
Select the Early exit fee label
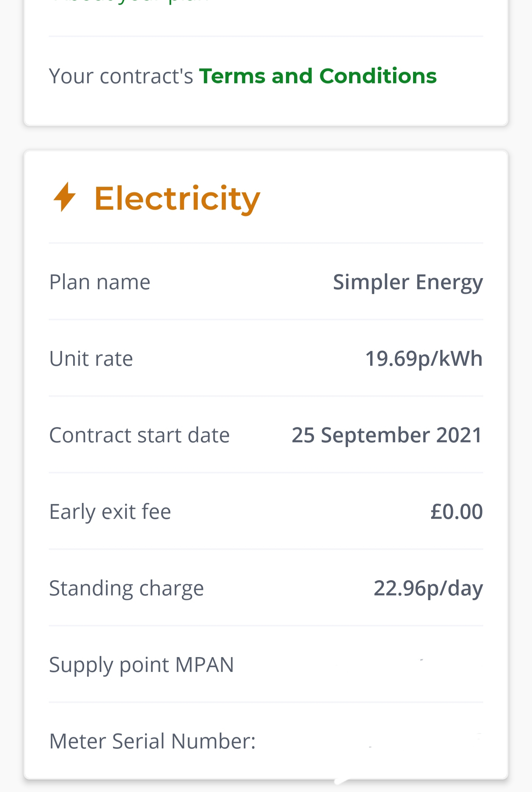[110, 512]
